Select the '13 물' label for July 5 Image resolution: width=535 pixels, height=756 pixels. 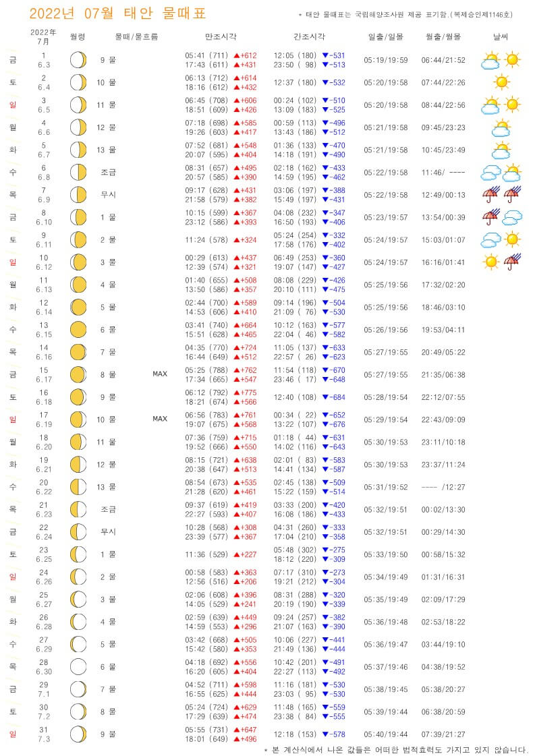coord(106,150)
